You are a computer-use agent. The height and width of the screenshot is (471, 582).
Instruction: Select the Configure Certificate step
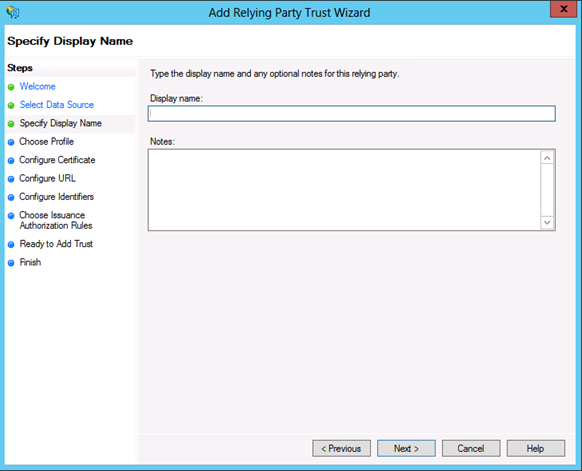tap(57, 160)
